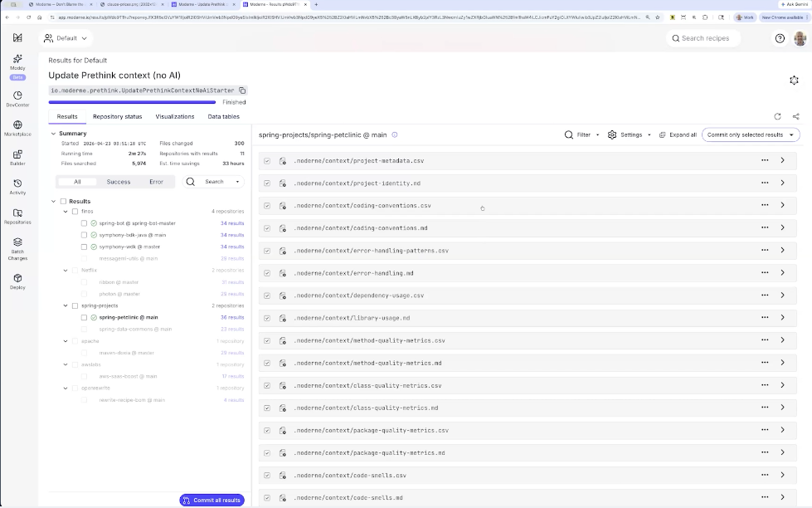Screen dimensions: 812x508
Task: Expand the method-quality-metrics.csv diff chevron
Action: click(782, 340)
